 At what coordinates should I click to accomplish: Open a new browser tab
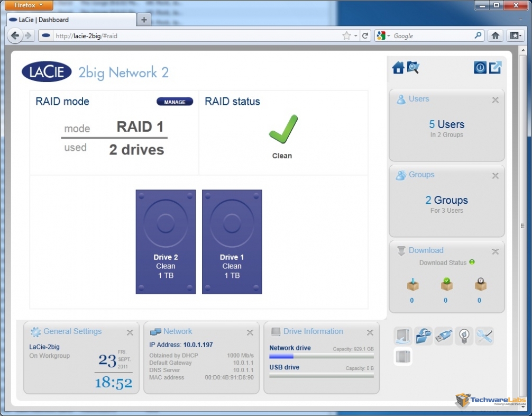pos(144,20)
